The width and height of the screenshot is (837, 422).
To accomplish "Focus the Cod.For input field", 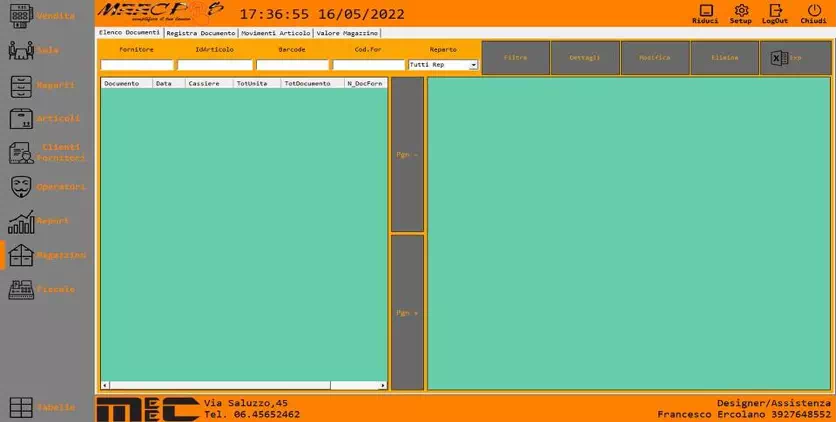I will 369,65.
